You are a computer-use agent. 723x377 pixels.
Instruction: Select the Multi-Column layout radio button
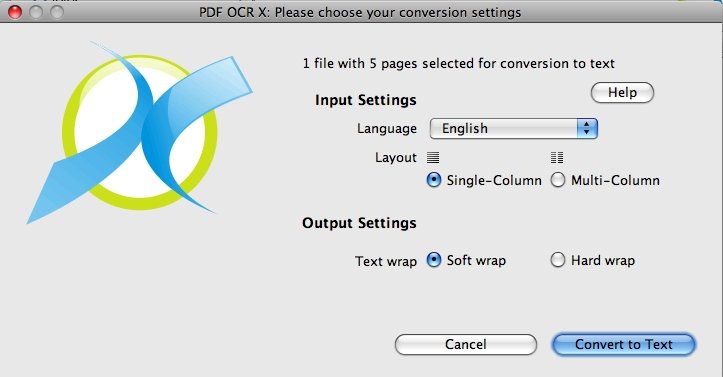click(x=557, y=180)
